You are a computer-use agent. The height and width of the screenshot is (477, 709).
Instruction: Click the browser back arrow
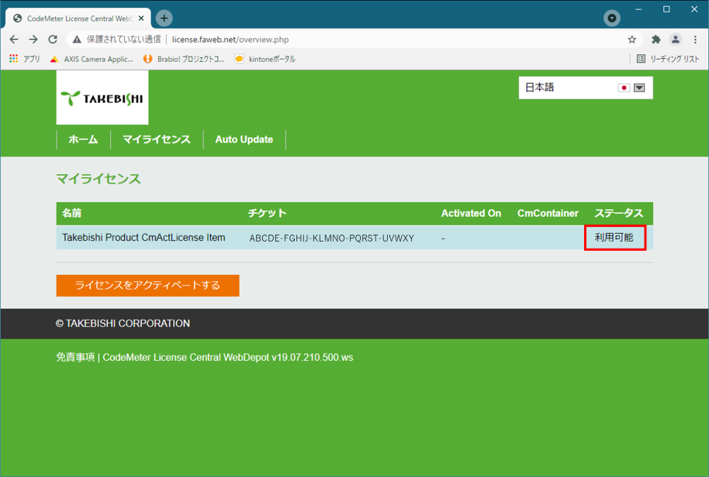(x=14, y=40)
